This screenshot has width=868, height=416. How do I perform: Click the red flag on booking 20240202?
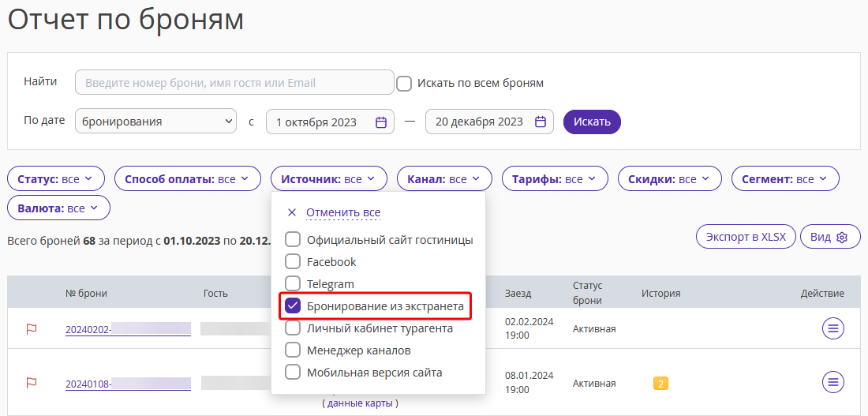pos(32,329)
